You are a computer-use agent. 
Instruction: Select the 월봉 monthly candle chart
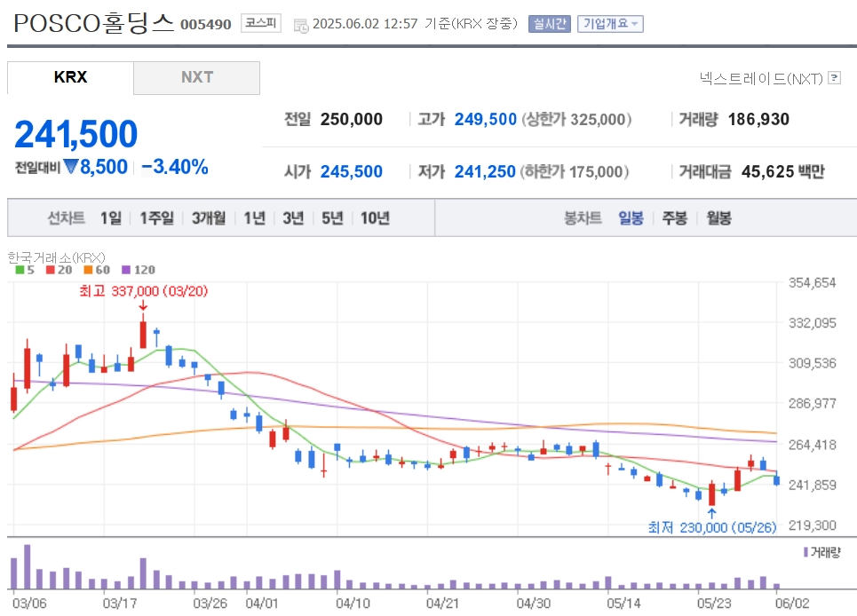pos(718,217)
